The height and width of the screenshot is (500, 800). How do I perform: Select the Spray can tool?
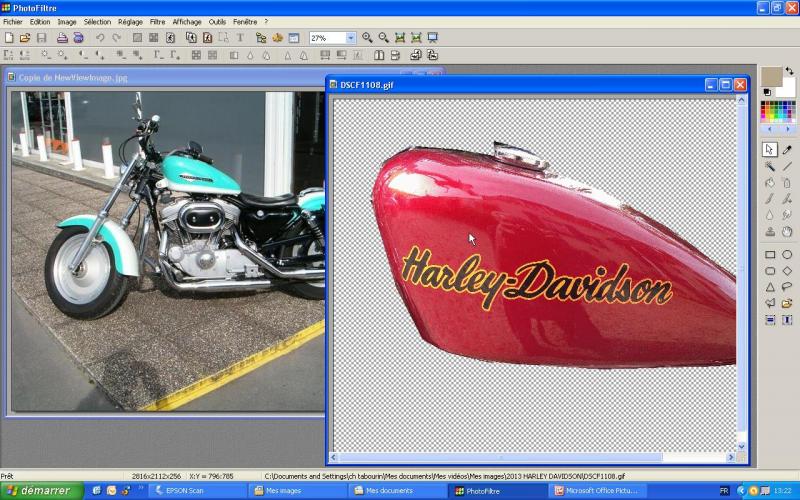pyautogui.click(x=787, y=183)
